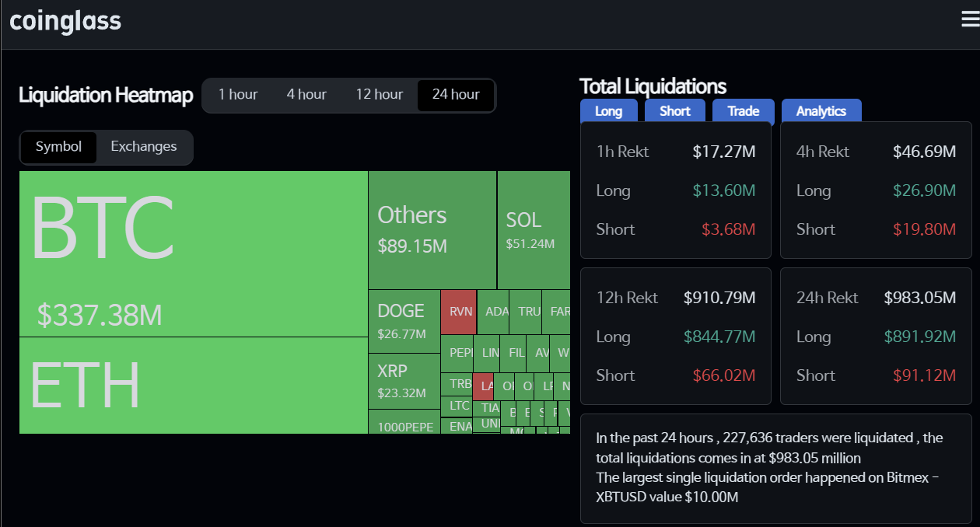Open the Short liquidations button
This screenshot has width=980, height=527.
[675, 111]
